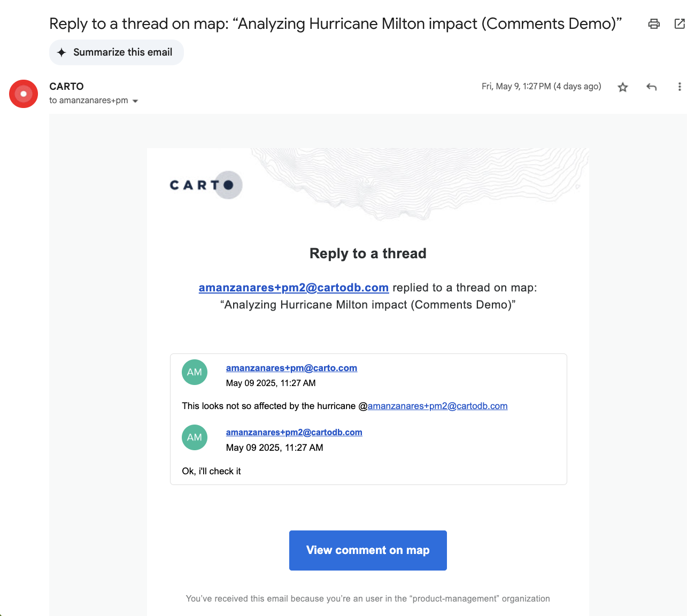Click the reply arrow icon
This screenshot has width=695, height=616.
(651, 87)
